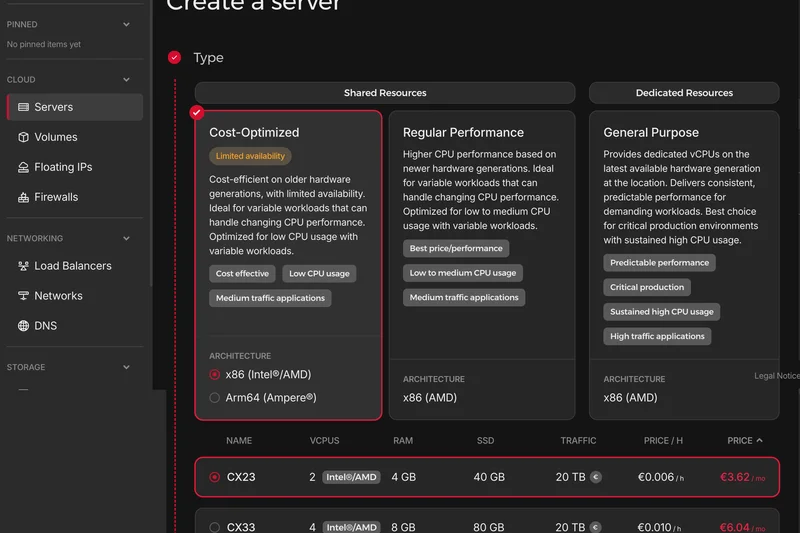Collapse the Pinned section chevron
This screenshot has width=800, height=533.
[x=126, y=24]
